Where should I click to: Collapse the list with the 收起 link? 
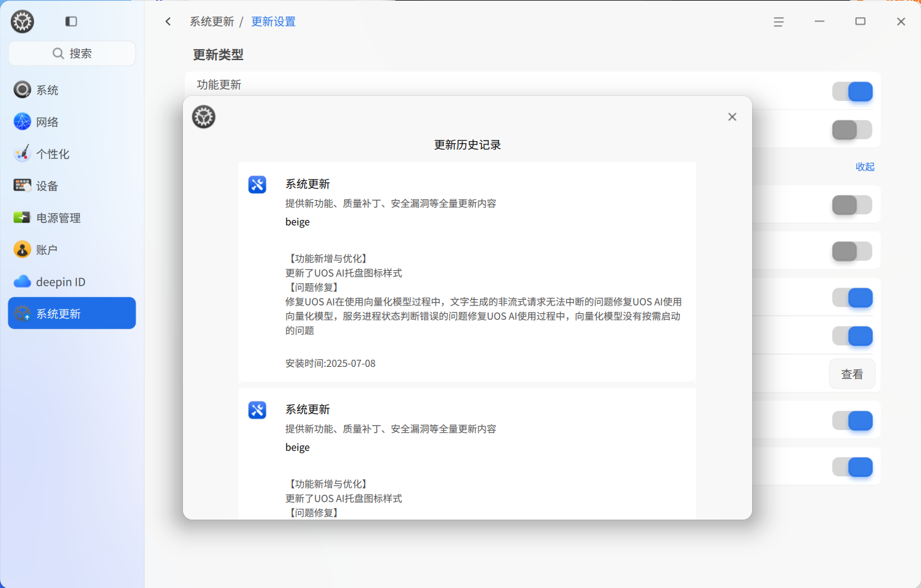[x=865, y=167]
